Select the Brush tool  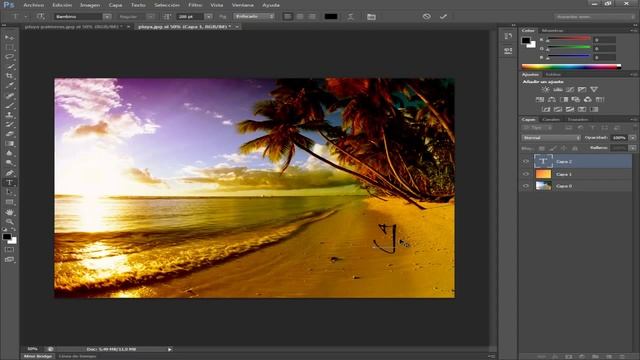pos(9,105)
